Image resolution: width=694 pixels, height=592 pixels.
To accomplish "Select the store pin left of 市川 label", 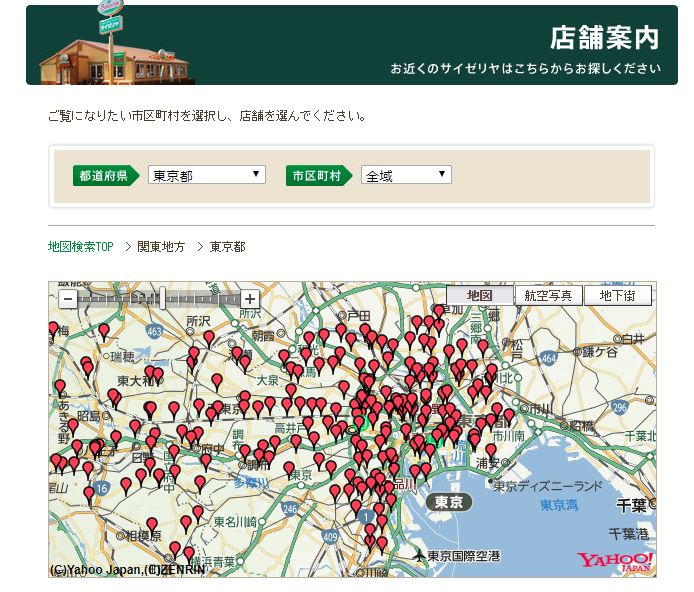I will pos(508,415).
